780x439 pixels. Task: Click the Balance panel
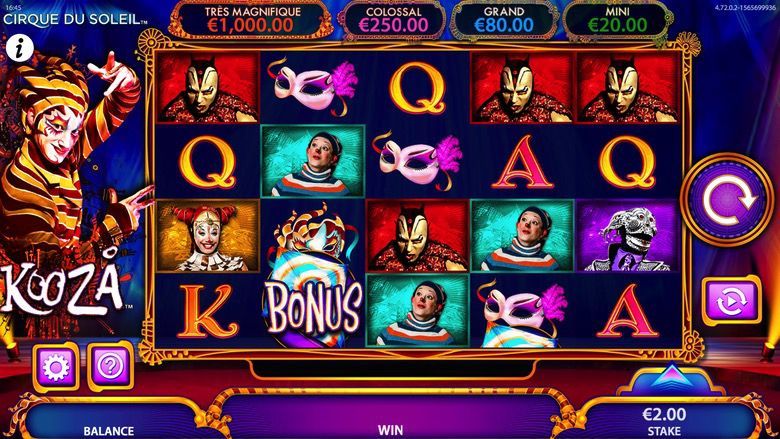108,420
